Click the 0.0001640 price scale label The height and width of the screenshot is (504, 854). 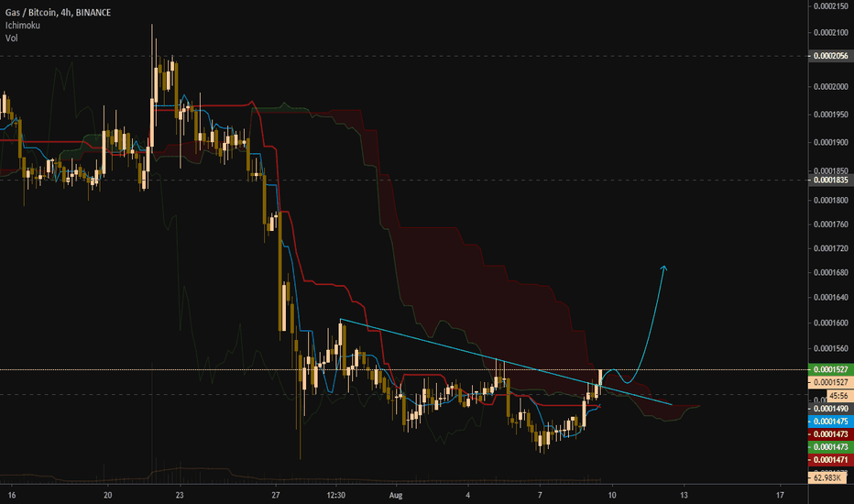831,298
